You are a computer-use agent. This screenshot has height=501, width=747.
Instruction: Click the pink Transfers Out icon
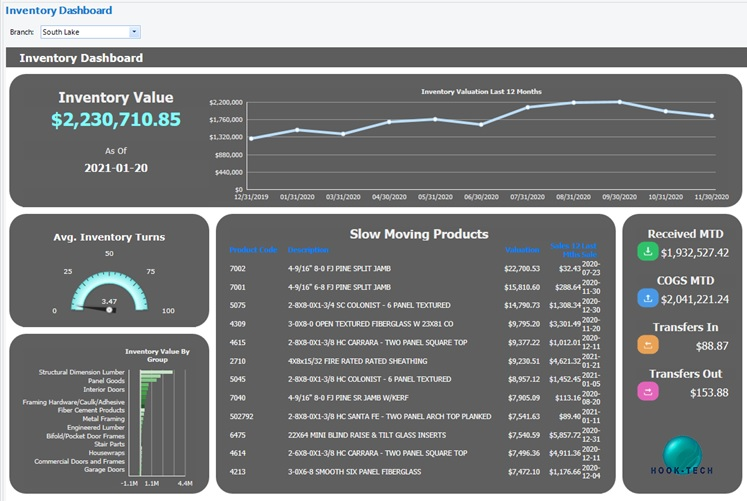[x=647, y=391]
